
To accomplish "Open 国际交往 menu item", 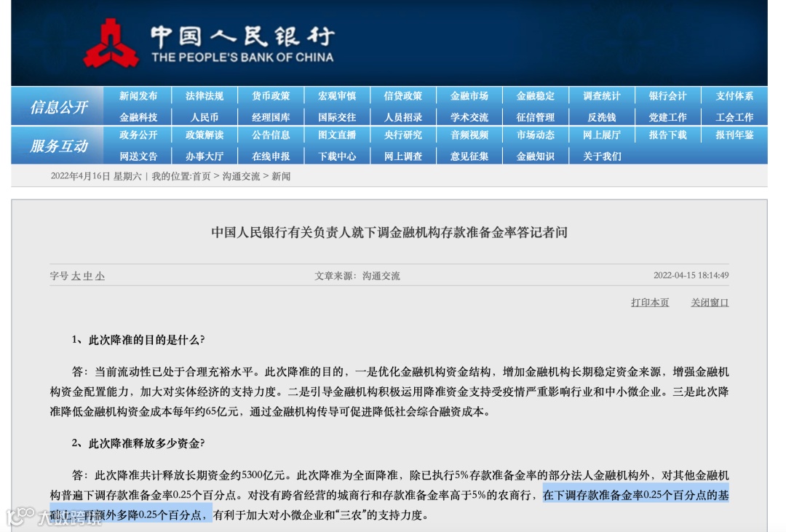I will click(337, 117).
